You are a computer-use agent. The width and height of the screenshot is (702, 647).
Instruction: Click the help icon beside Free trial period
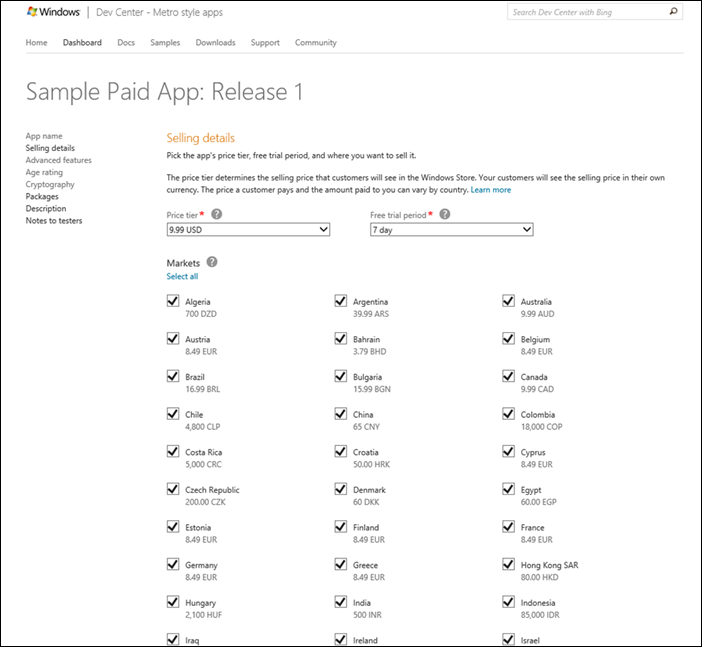coord(445,214)
